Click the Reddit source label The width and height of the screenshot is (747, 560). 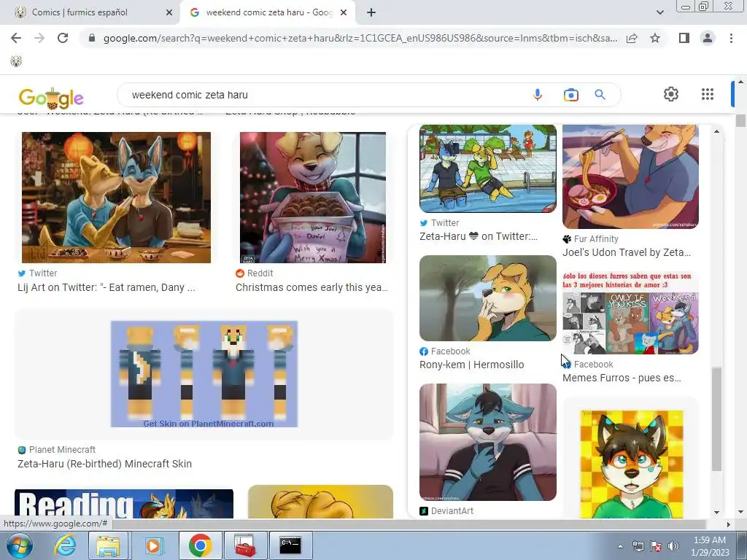pyautogui.click(x=254, y=273)
